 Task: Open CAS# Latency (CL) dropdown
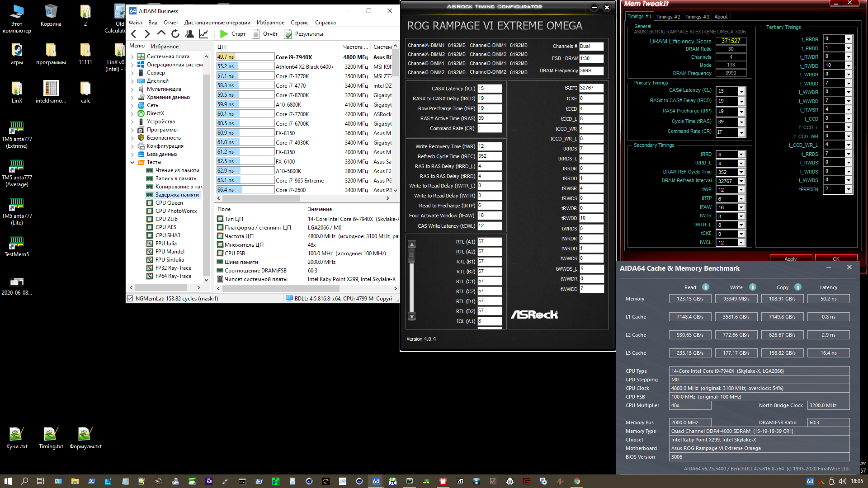coord(741,91)
